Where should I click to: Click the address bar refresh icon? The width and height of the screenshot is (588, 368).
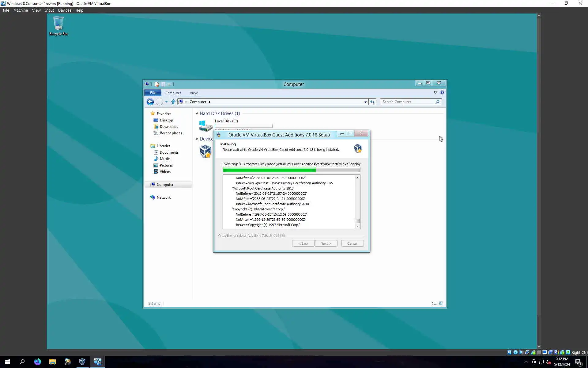pyautogui.click(x=372, y=102)
